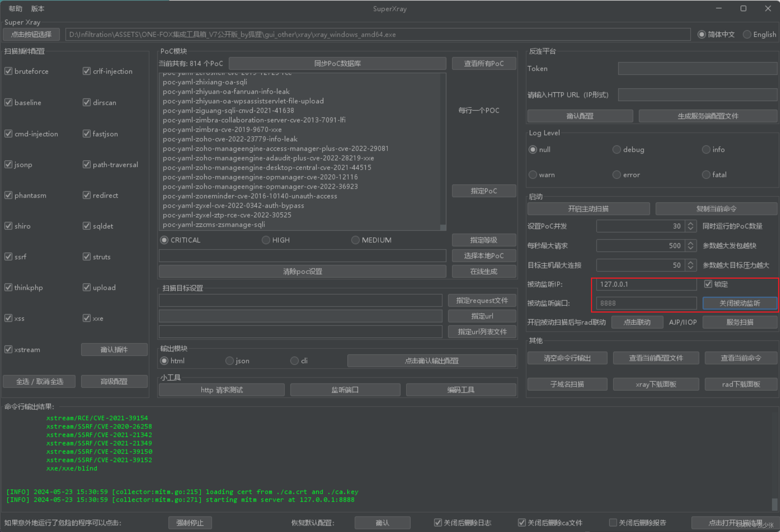This screenshot has height=532, width=780.
Task: Open the 帮助 menu
Action: pos(15,8)
